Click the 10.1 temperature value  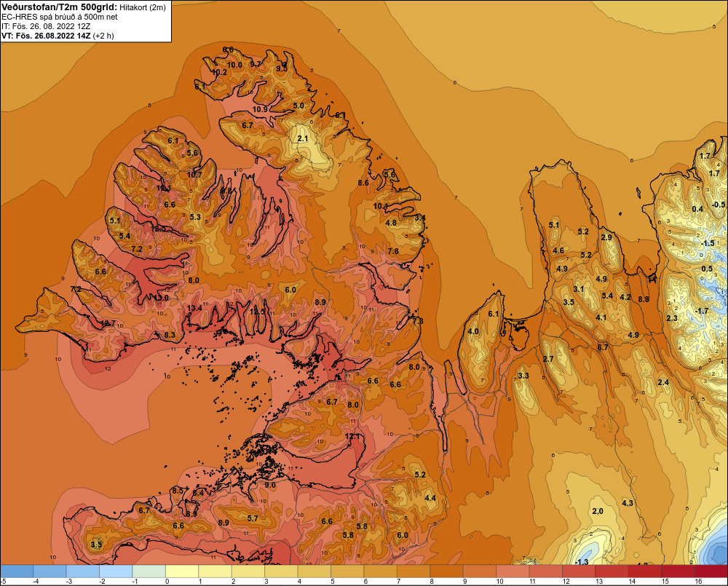(381, 206)
